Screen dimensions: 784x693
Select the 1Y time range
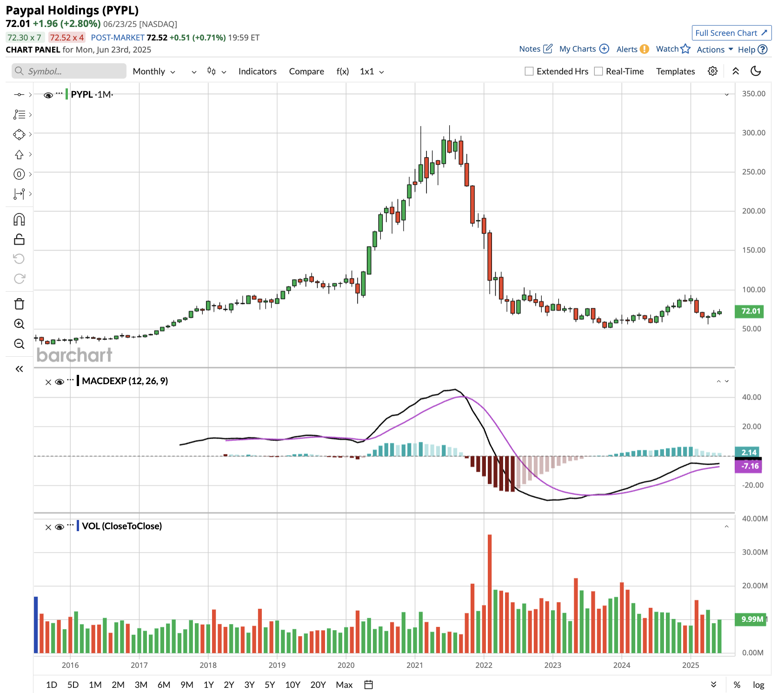(x=209, y=685)
